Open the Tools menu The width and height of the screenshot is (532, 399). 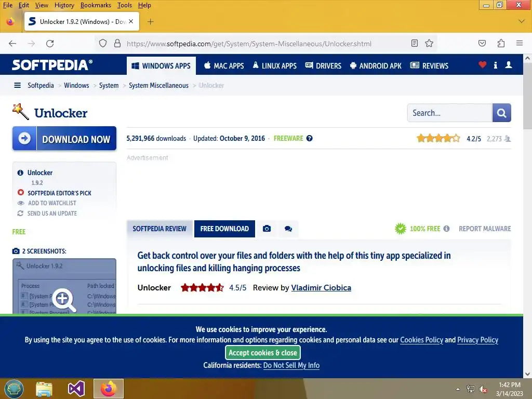point(125,5)
